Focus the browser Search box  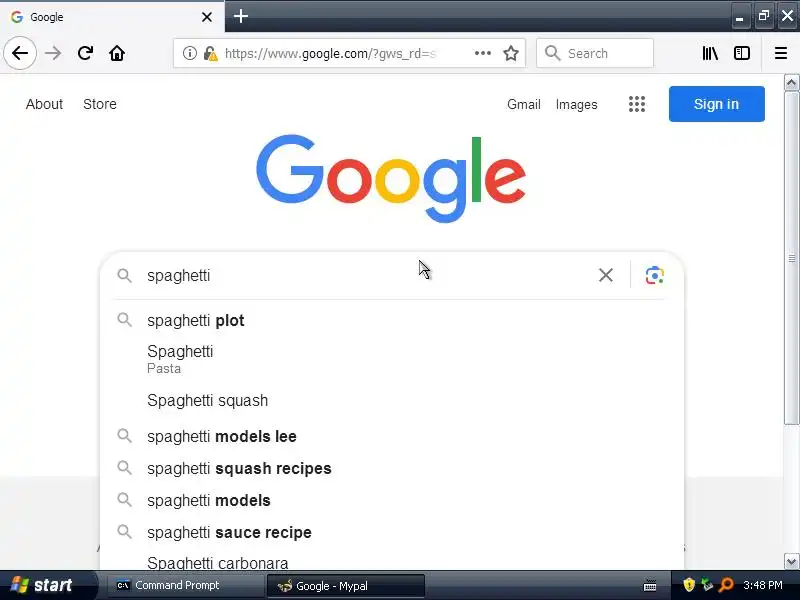click(594, 53)
